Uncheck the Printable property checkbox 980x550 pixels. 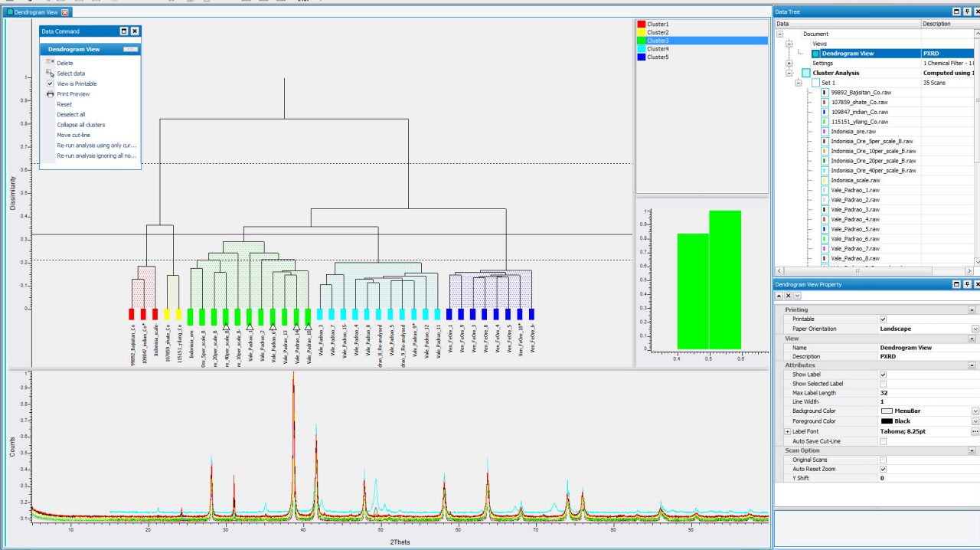[x=883, y=319]
